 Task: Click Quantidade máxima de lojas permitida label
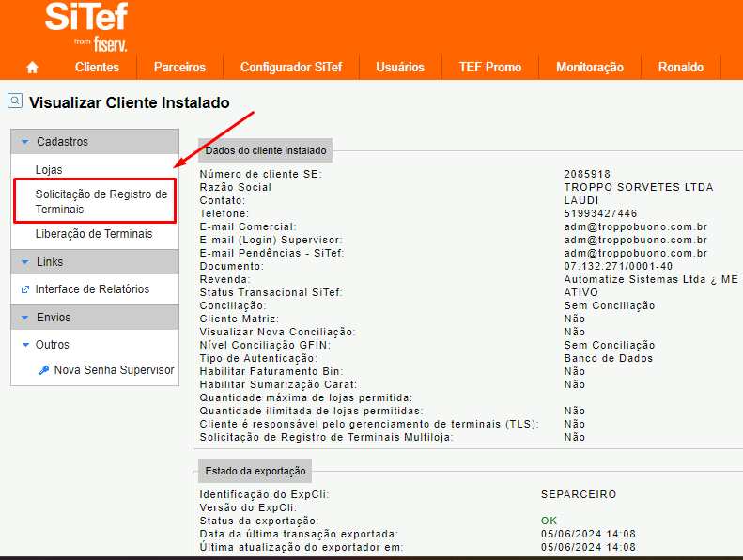pos(306,397)
